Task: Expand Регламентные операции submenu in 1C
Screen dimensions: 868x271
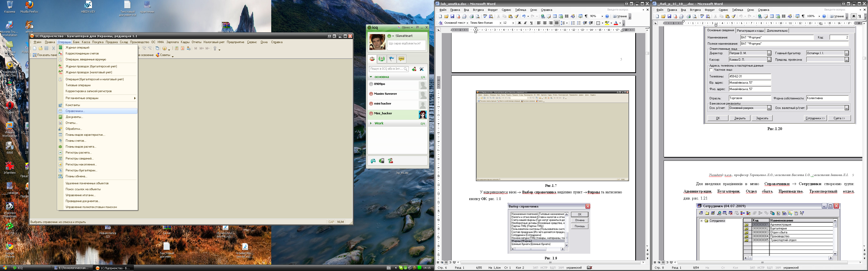Action: (x=97, y=98)
